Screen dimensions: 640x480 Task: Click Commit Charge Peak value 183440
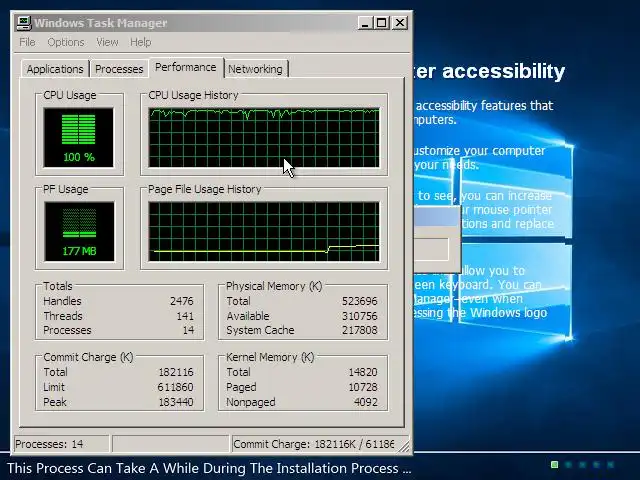(176, 402)
